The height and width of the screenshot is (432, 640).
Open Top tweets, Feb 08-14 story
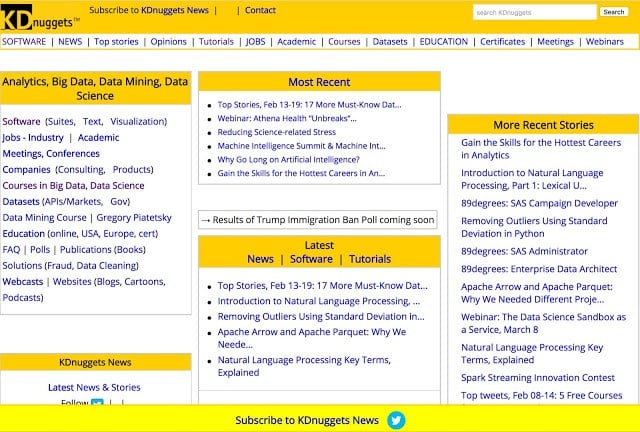pos(542,396)
